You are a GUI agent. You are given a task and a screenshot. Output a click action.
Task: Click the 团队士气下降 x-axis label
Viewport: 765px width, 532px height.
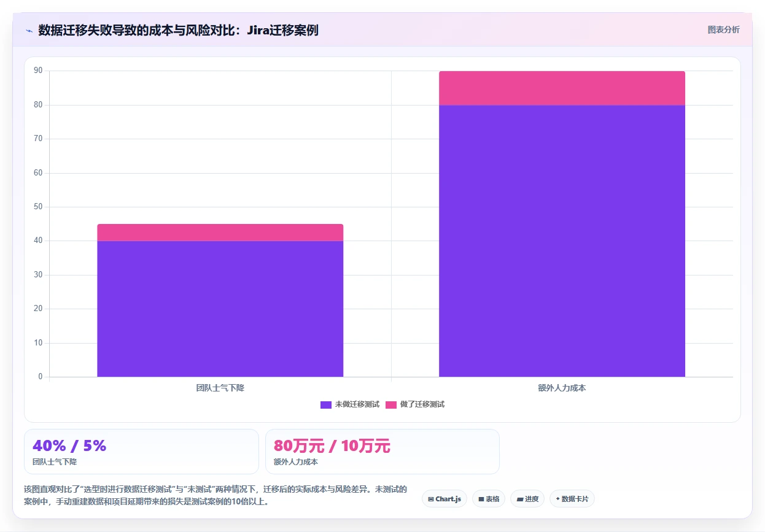tap(220, 388)
